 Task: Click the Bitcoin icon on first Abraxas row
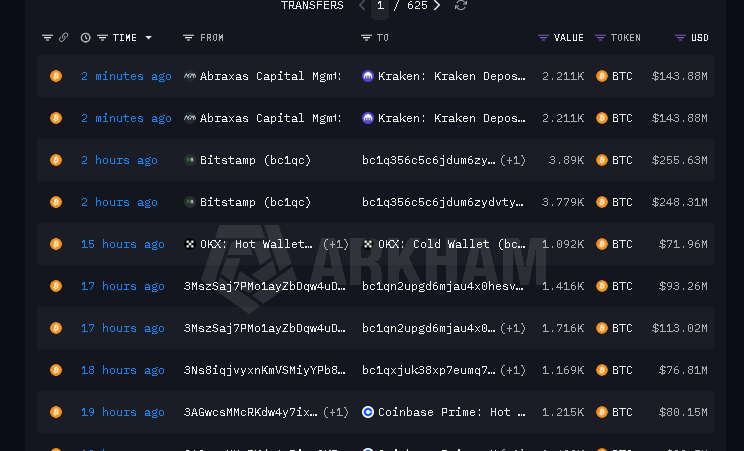click(x=56, y=76)
